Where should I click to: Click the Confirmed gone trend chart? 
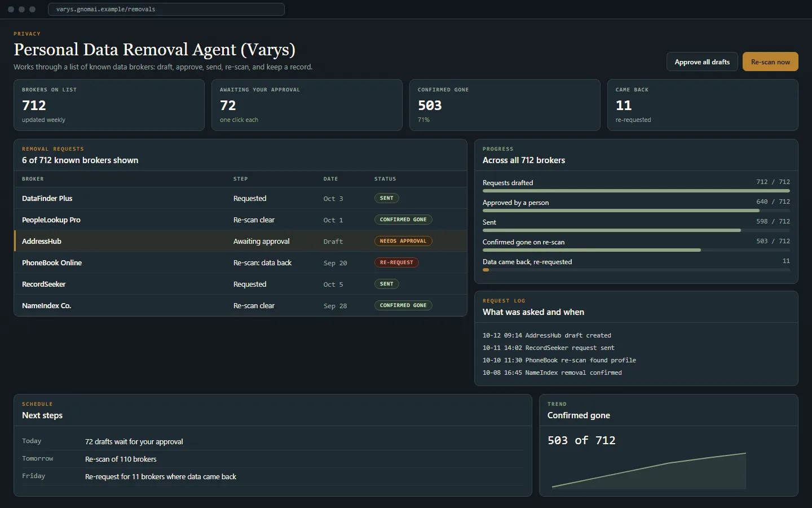(649, 470)
